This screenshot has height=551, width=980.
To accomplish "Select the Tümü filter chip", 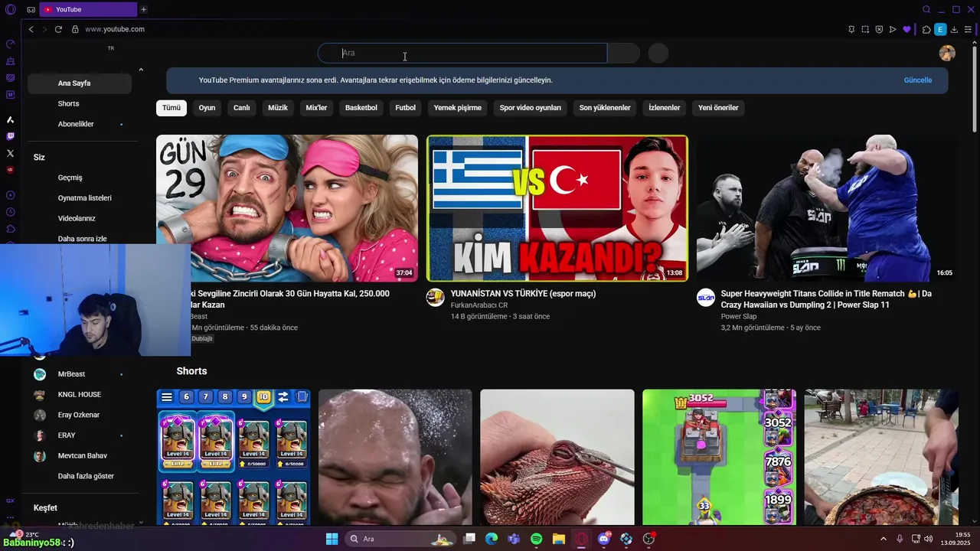I will click(x=171, y=108).
